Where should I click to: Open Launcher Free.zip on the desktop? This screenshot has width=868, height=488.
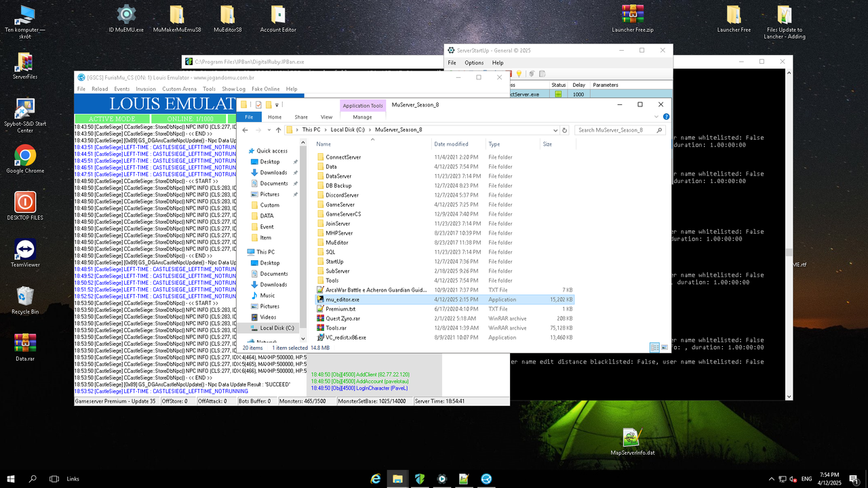click(633, 18)
